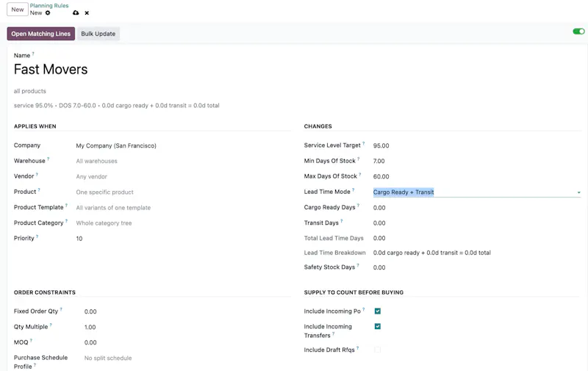Uncheck Include Incoming Po checkbox
This screenshot has height=371, width=588.
click(x=378, y=311)
